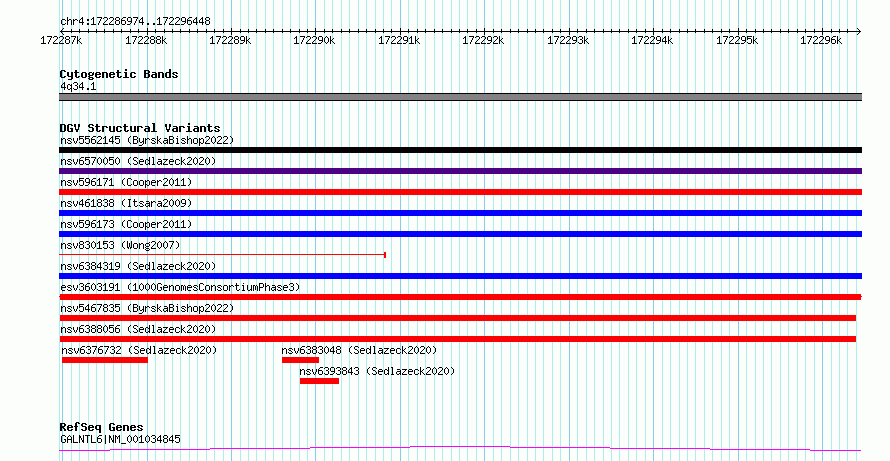890x461 pixels.
Task: Select the short nsv6383048 red variant bar
Action: 300,360
